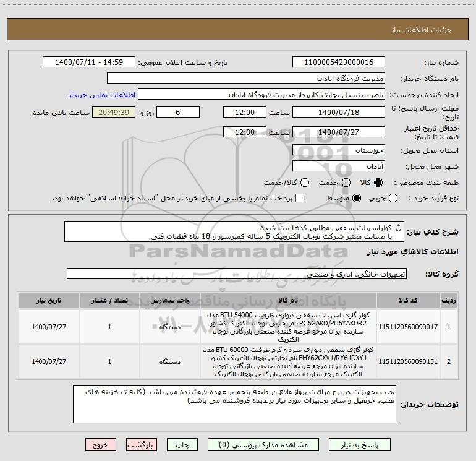Click the BTU 60000 item description cell
The height and width of the screenshot is (461, 476).
point(288,361)
